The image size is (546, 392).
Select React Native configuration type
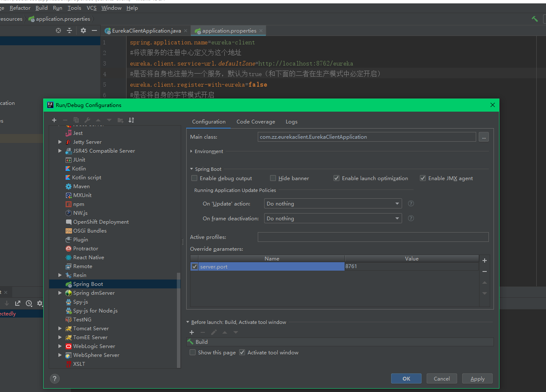(88, 258)
